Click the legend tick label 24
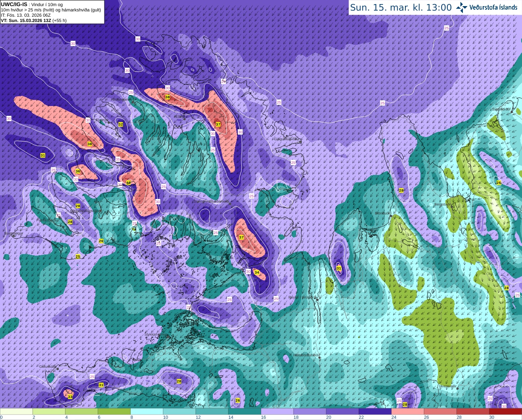The image size is (522, 420). coord(394,417)
